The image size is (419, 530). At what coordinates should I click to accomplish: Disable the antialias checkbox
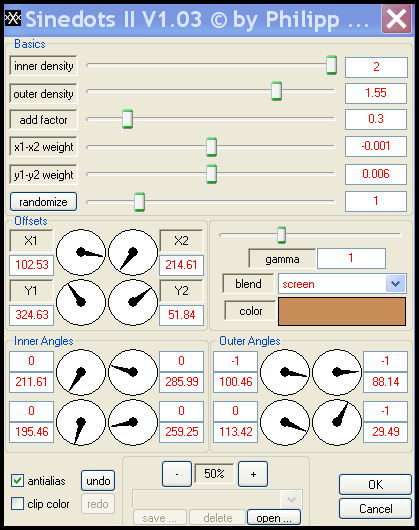(x=17, y=480)
